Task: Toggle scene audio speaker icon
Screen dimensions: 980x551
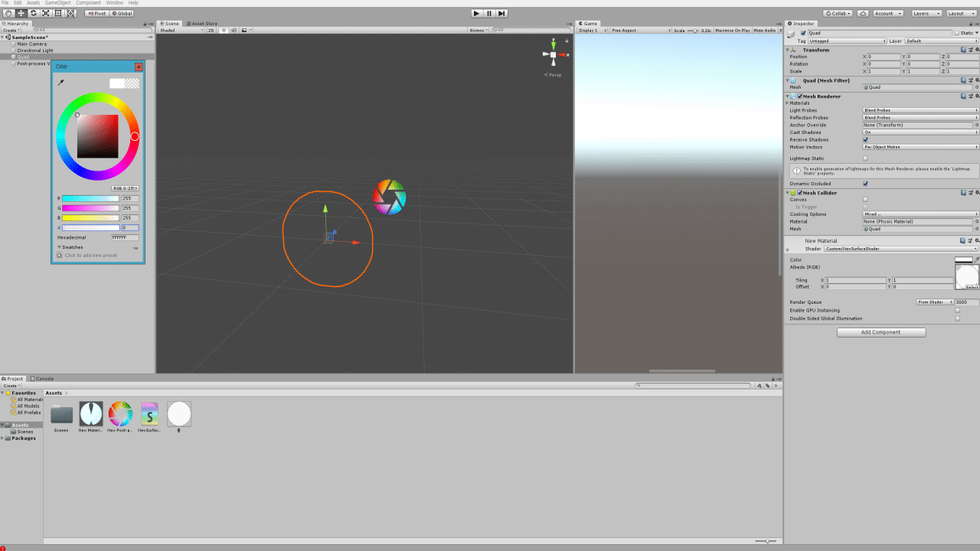Action: coord(233,30)
